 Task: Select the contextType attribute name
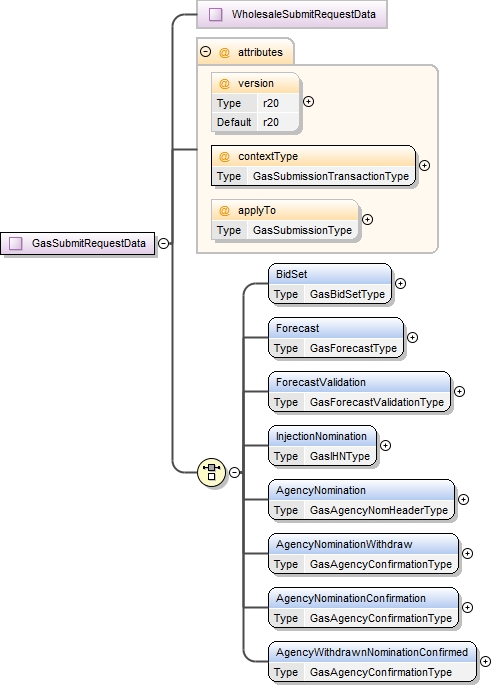click(x=268, y=156)
